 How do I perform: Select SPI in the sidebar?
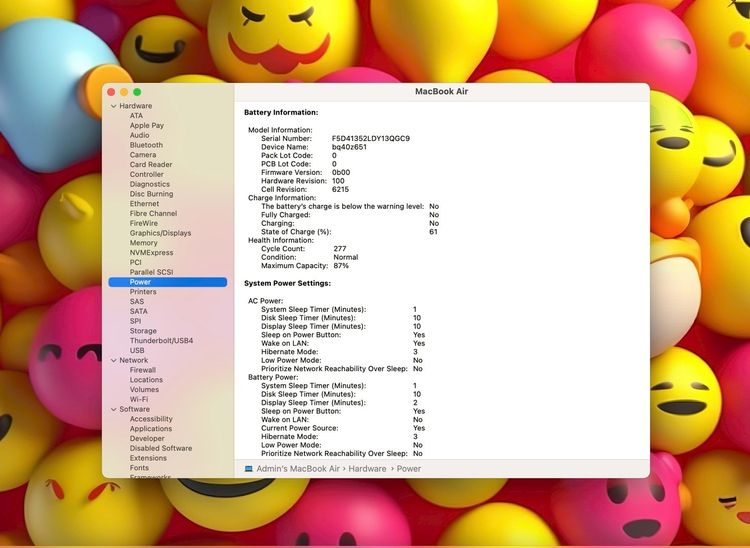[135, 321]
